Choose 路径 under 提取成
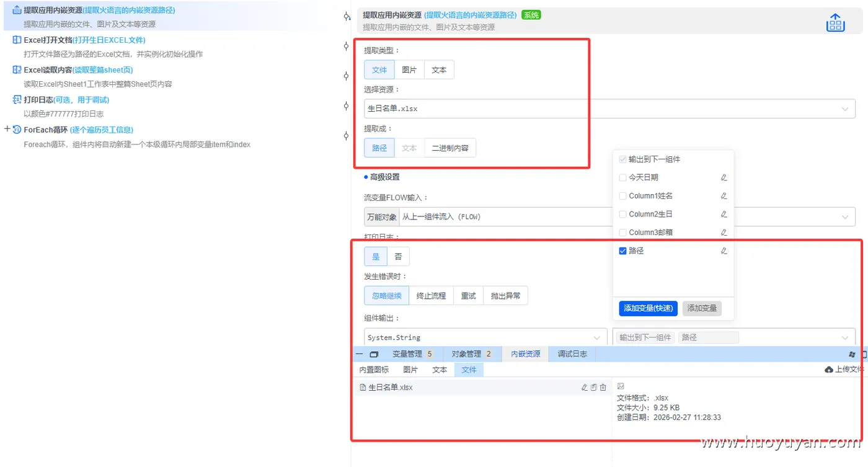Viewport: 868px width, 467px height. (x=379, y=148)
